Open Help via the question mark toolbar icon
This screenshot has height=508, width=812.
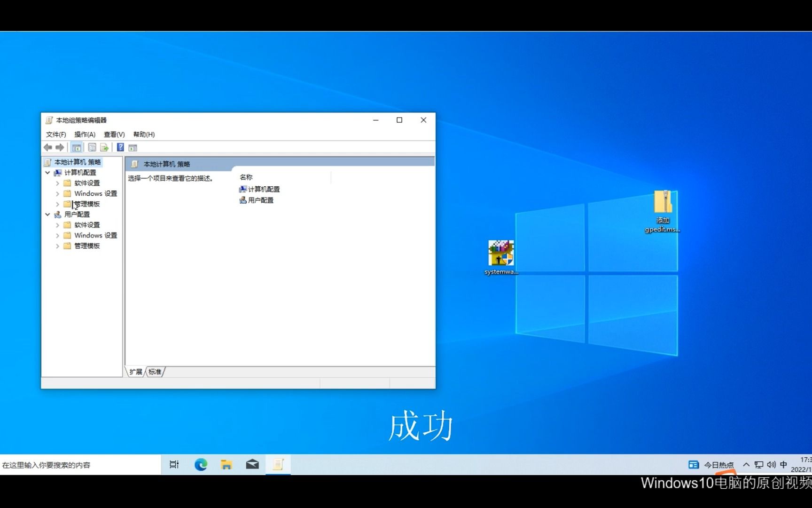(120, 147)
